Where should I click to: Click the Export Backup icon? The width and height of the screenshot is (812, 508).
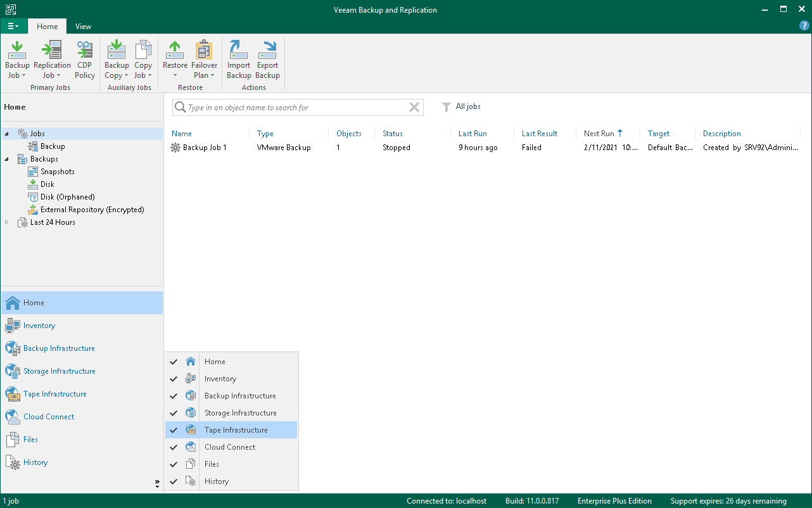(x=267, y=60)
